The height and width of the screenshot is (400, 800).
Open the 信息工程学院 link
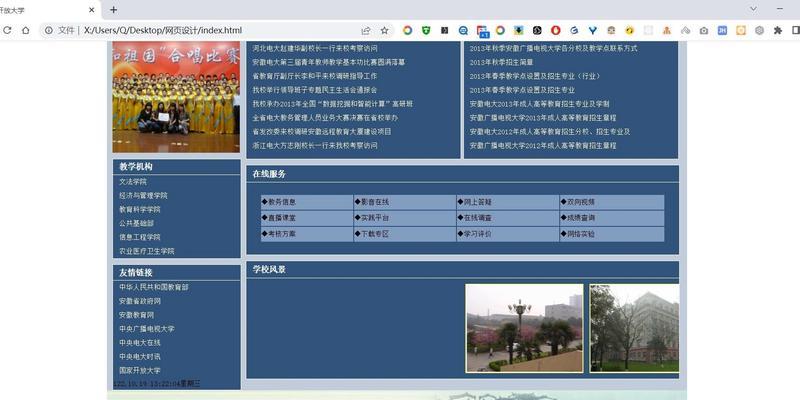pyautogui.click(x=140, y=237)
